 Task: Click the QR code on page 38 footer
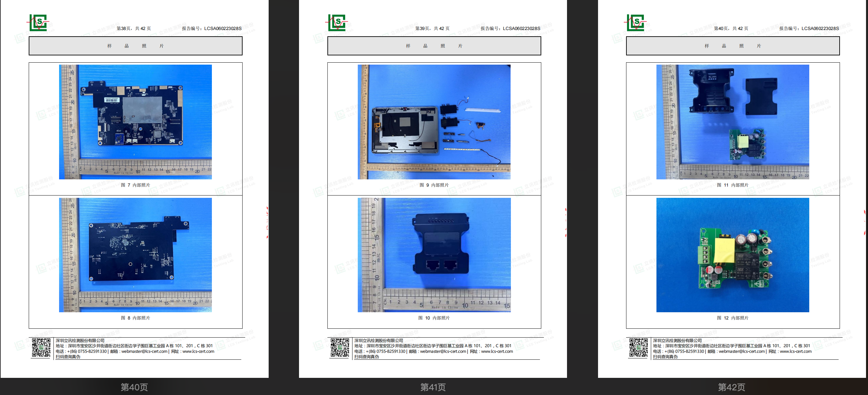pos(41,348)
